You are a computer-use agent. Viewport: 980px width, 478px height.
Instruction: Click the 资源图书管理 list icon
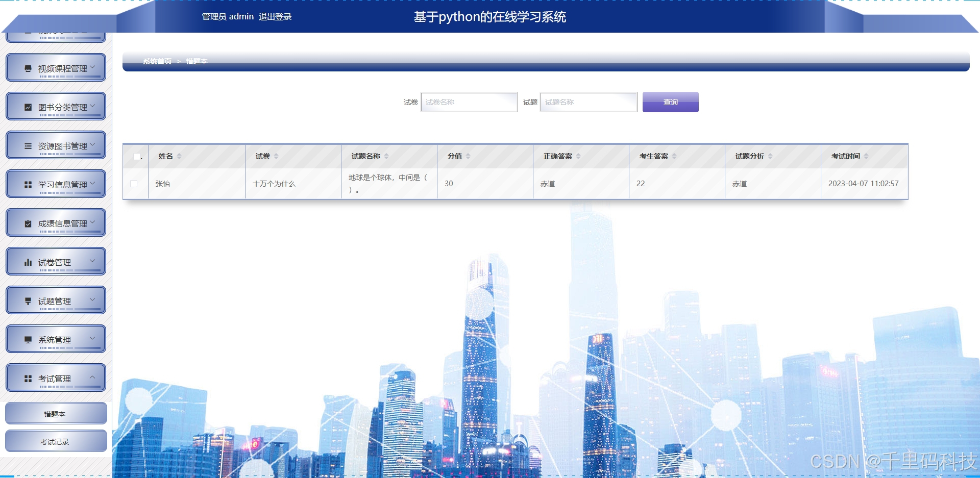[28, 146]
